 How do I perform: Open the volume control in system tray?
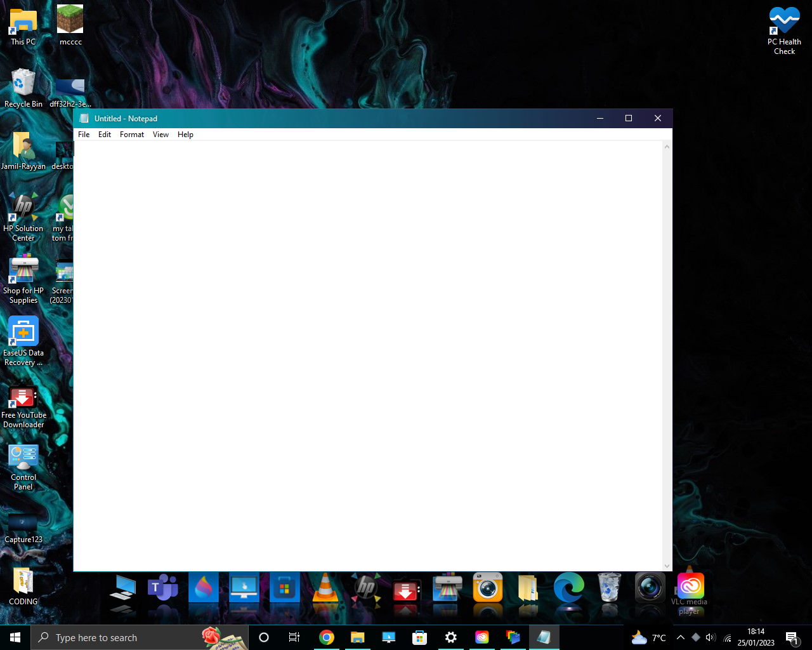(x=710, y=637)
